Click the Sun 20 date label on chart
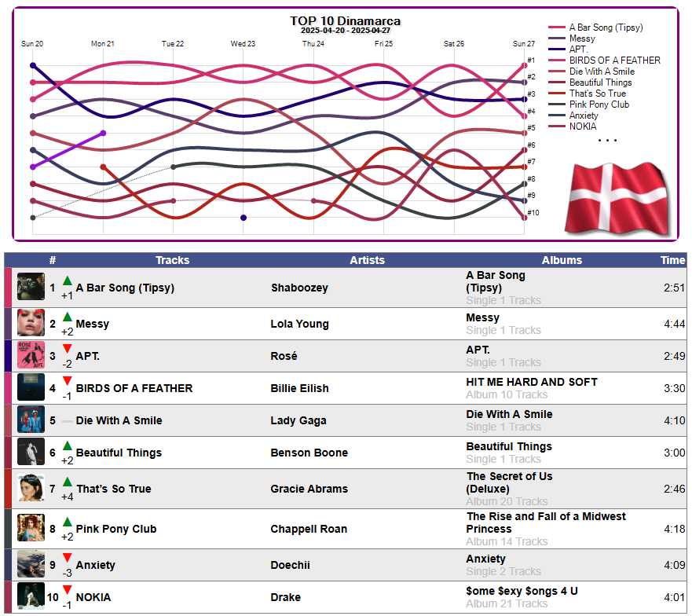Viewport: 692px width, 616px height. click(32, 44)
